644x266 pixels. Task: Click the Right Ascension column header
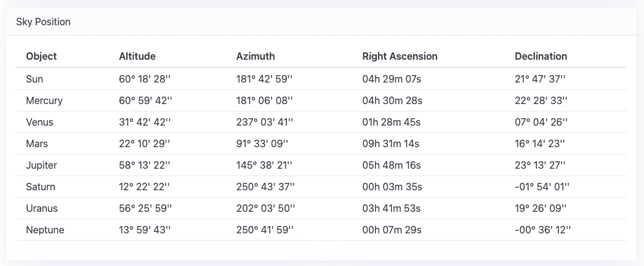(x=400, y=56)
